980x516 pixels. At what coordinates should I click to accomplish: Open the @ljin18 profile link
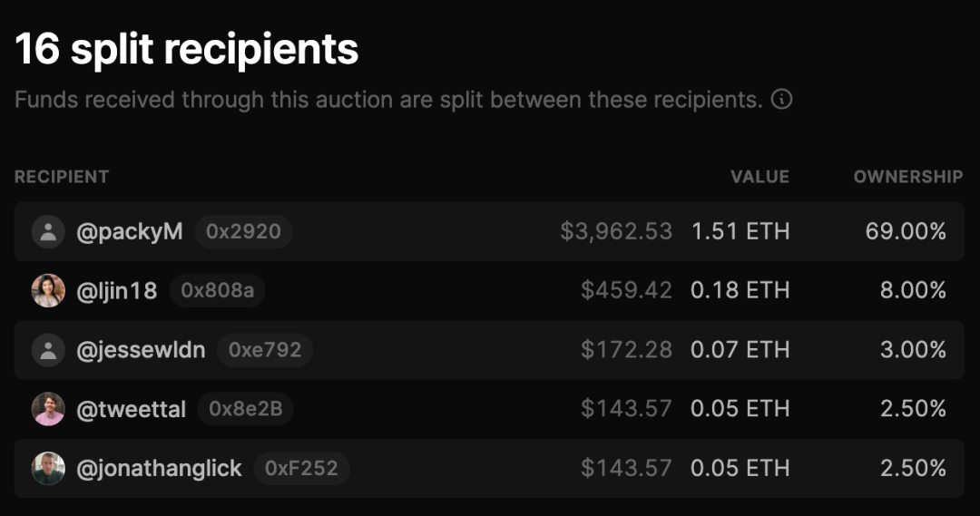pyautogui.click(x=117, y=290)
